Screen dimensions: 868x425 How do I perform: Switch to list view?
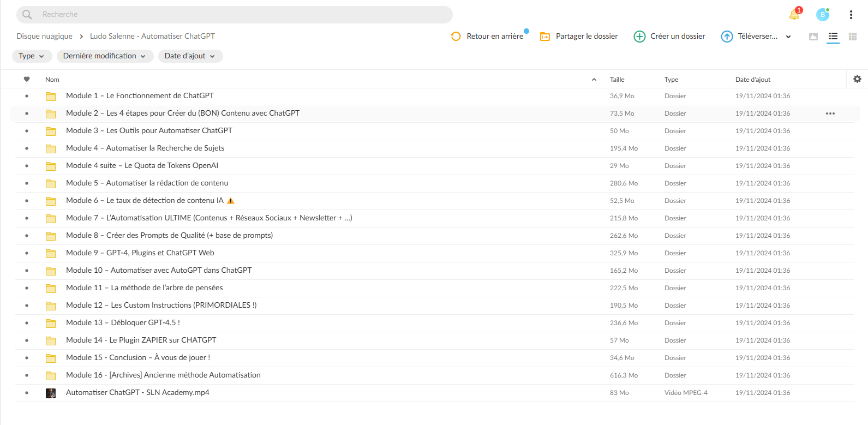point(833,37)
